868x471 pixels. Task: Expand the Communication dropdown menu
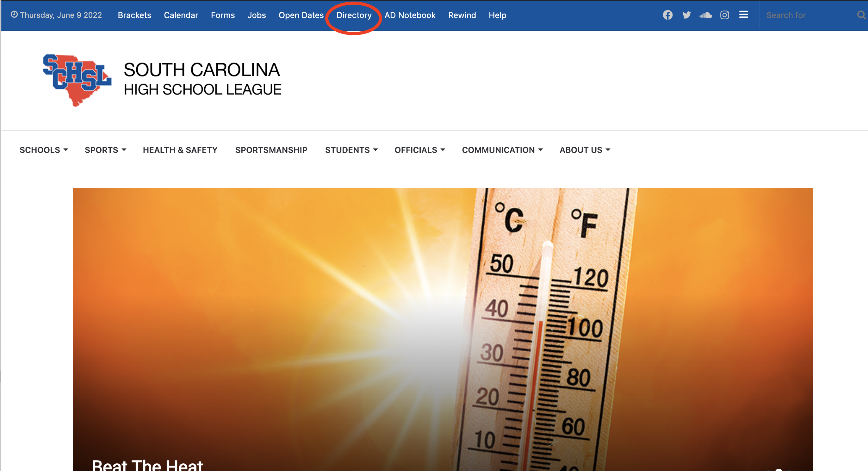coord(502,150)
